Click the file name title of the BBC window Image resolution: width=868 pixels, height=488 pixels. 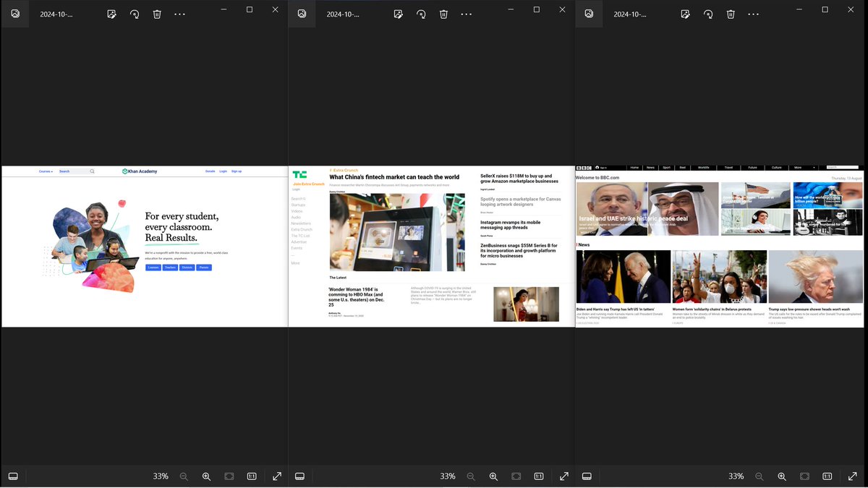pos(630,14)
